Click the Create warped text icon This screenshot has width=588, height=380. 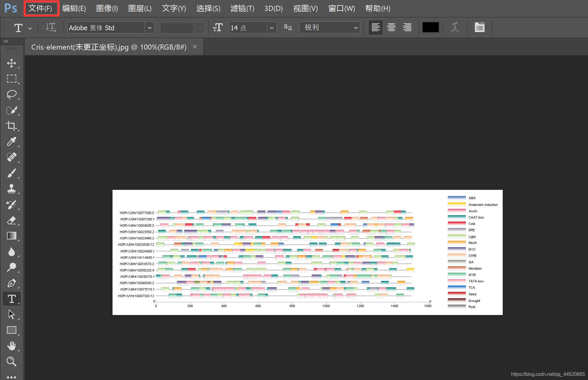[455, 28]
